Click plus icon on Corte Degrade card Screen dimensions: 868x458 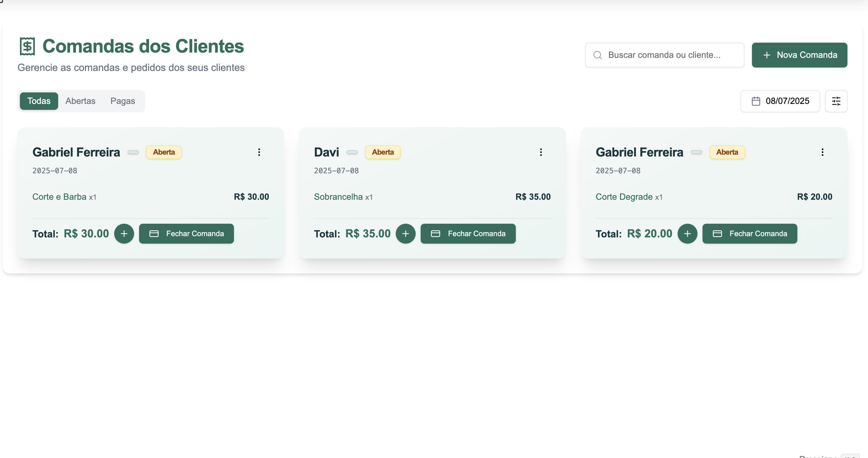[687, 234]
